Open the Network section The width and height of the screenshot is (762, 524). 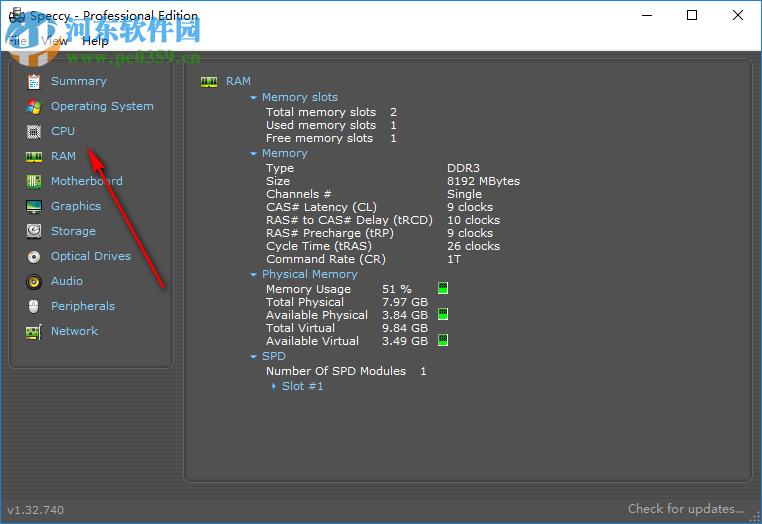(x=74, y=331)
